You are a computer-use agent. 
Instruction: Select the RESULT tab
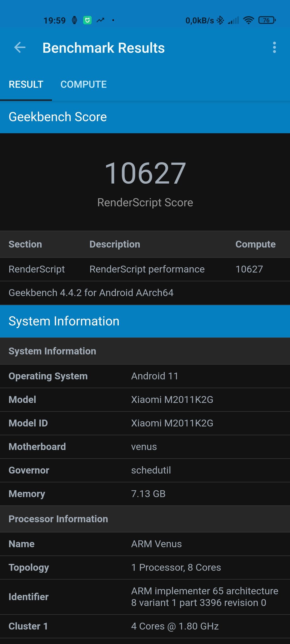pyautogui.click(x=26, y=84)
